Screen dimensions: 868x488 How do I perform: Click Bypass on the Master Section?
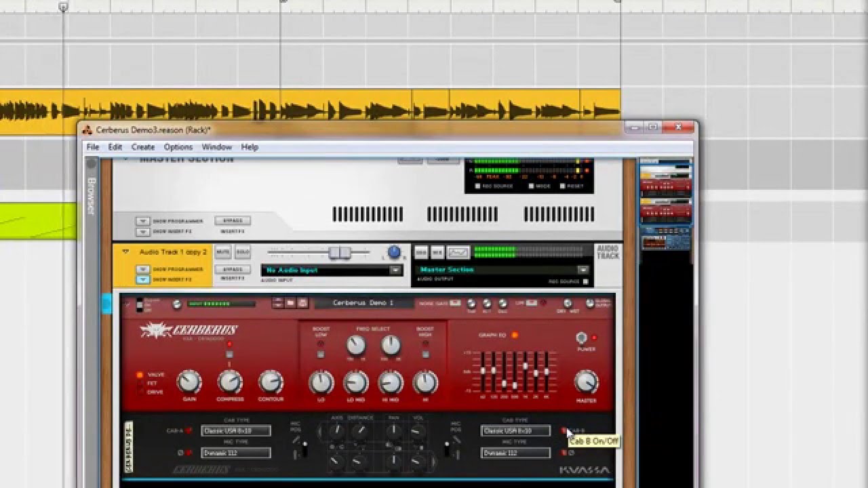tap(233, 220)
